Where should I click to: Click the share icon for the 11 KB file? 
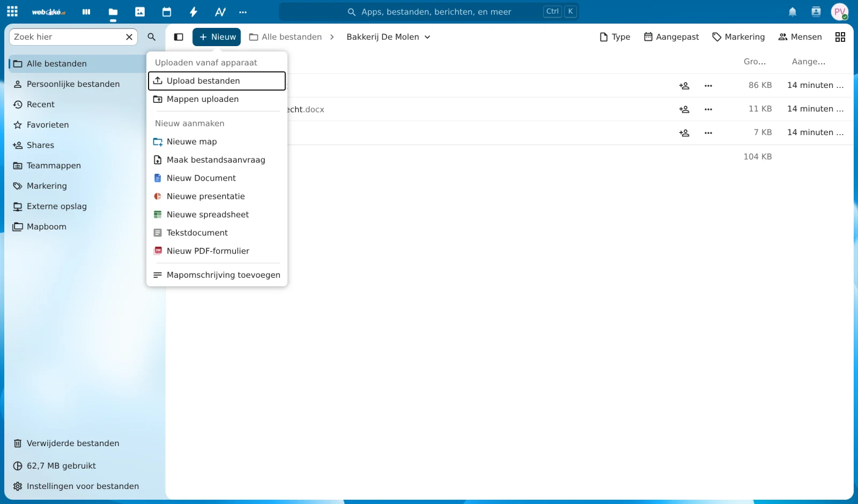tap(684, 109)
